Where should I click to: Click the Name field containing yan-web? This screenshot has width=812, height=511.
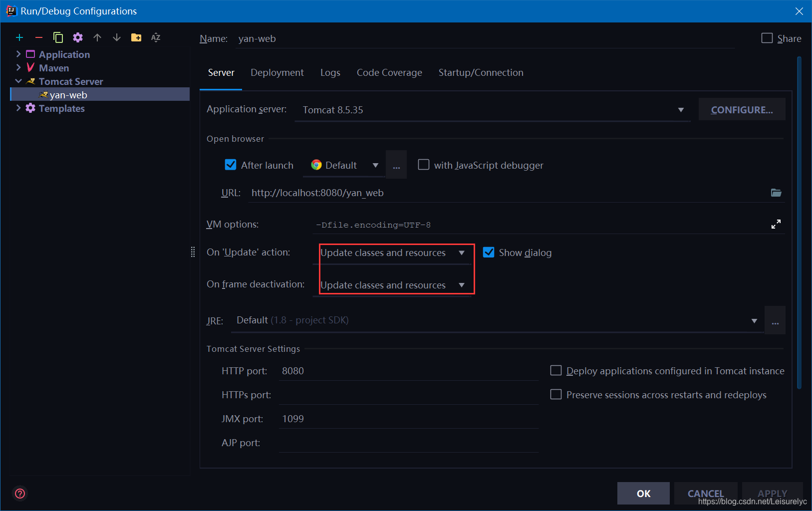point(484,38)
